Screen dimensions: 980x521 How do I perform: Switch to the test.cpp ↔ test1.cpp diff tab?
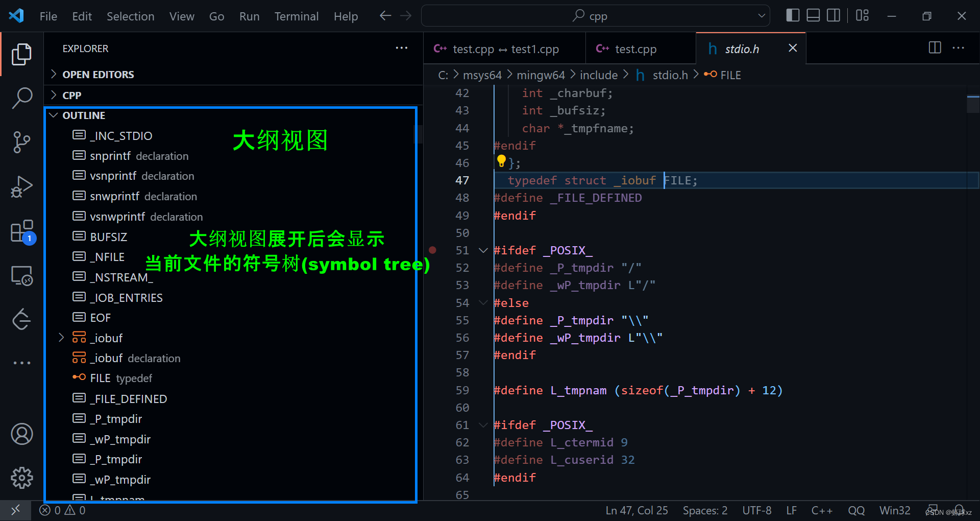504,49
